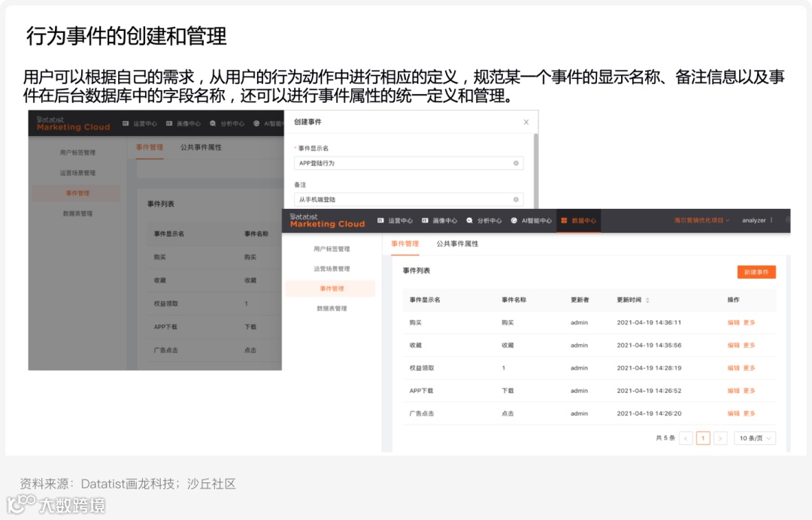Click the 画像中心 icon in back window navbar
Image resolution: width=812 pixels, height=520 pixels.
point(169,124)
